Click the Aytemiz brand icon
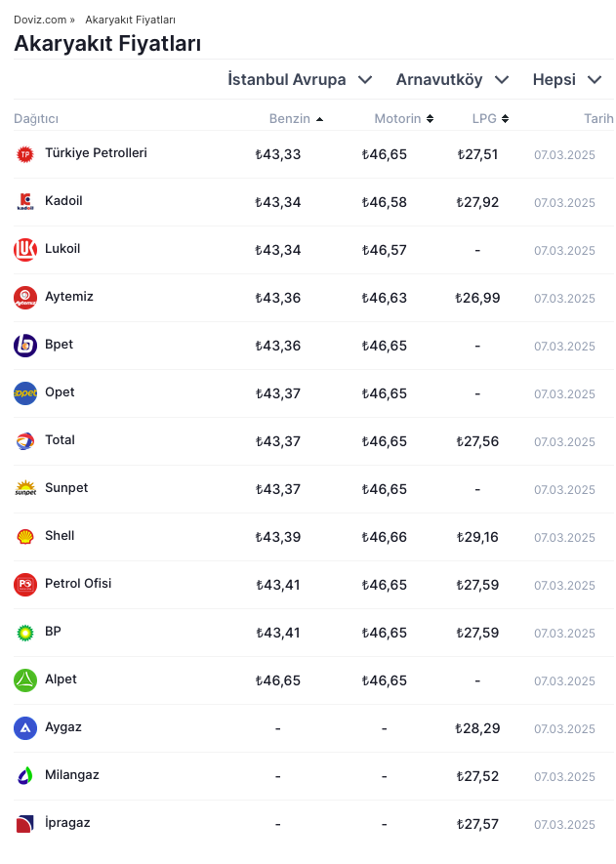616x864 pixels. point(25,298)
